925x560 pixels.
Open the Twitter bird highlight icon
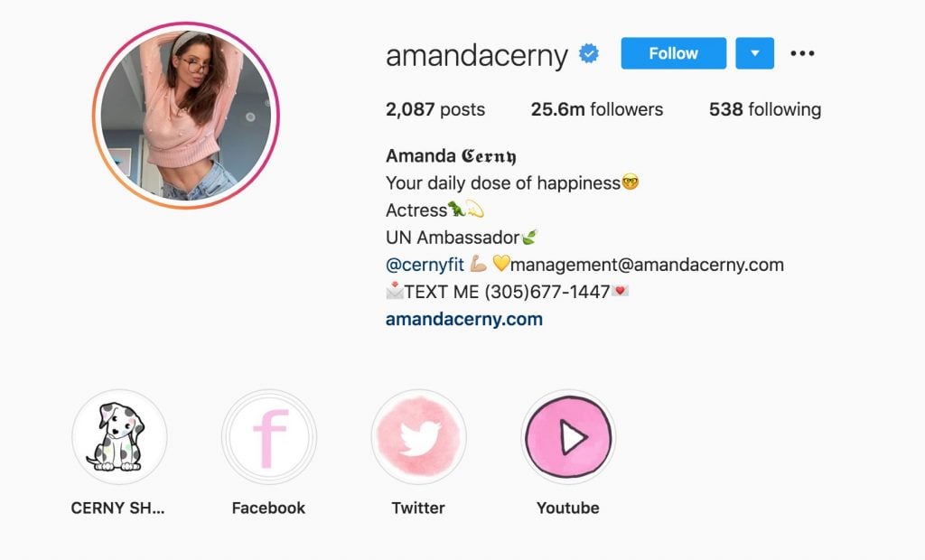(419, 437)
